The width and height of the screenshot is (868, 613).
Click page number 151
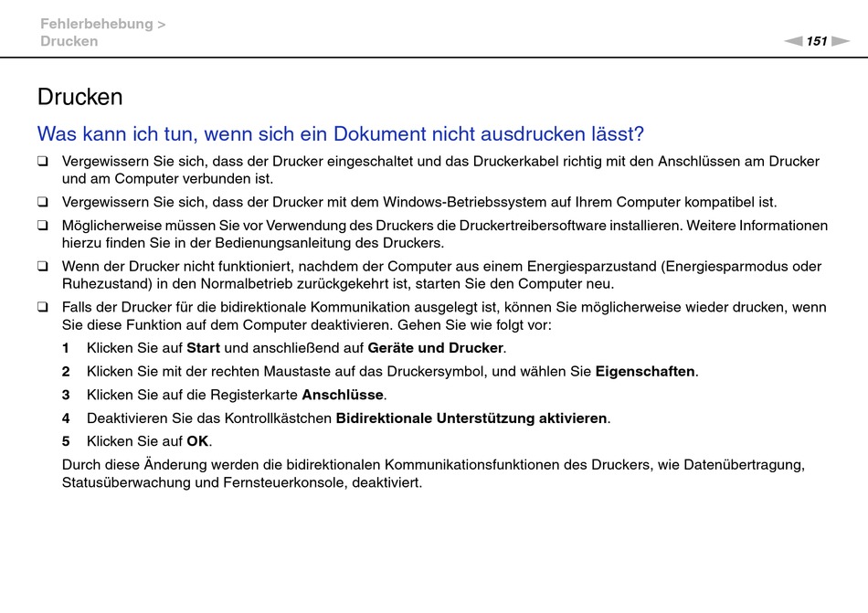coord(816,41)
